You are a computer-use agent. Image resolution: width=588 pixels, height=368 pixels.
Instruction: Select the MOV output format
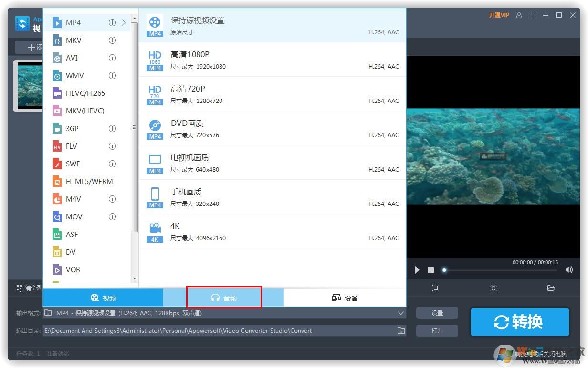coord(74,216)
